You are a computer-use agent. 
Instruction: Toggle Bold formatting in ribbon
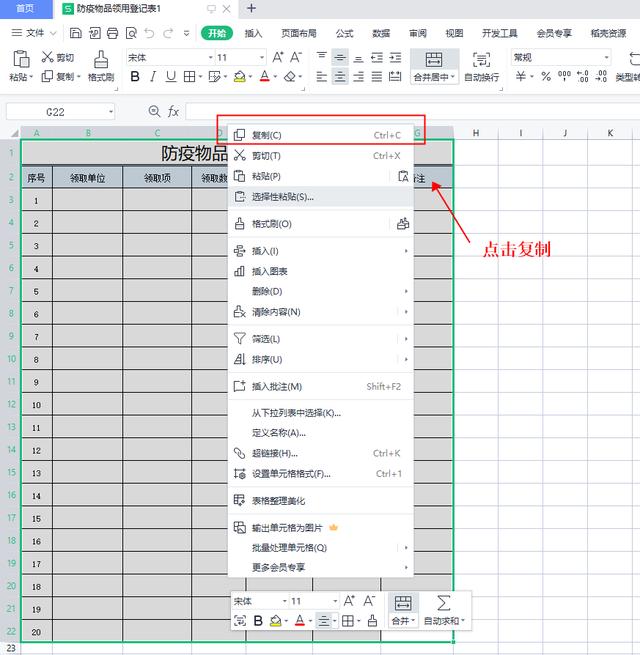tap(135, 76)
